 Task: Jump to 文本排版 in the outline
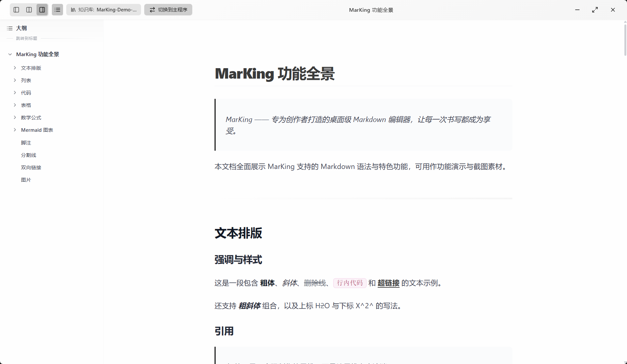coord(31,68)
